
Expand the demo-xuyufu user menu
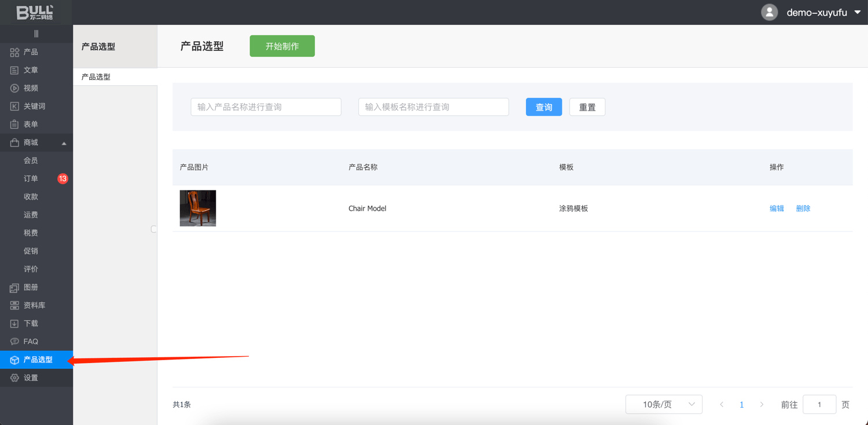click(x=857, y=12)
